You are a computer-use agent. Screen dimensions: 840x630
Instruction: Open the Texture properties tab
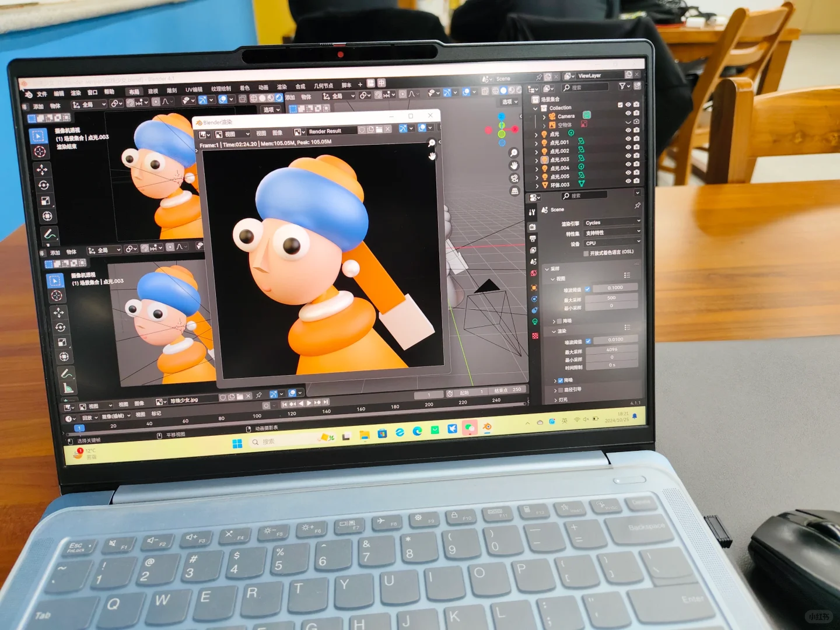pos(535,336)
